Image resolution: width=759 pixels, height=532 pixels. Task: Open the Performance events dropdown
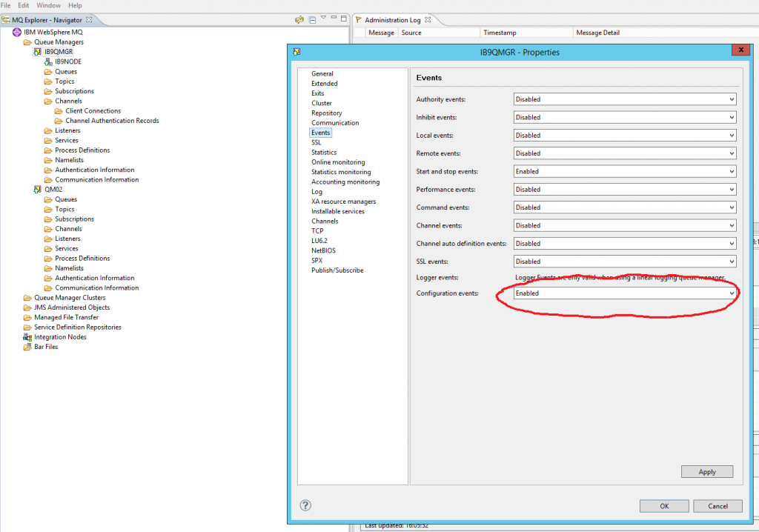625,189
